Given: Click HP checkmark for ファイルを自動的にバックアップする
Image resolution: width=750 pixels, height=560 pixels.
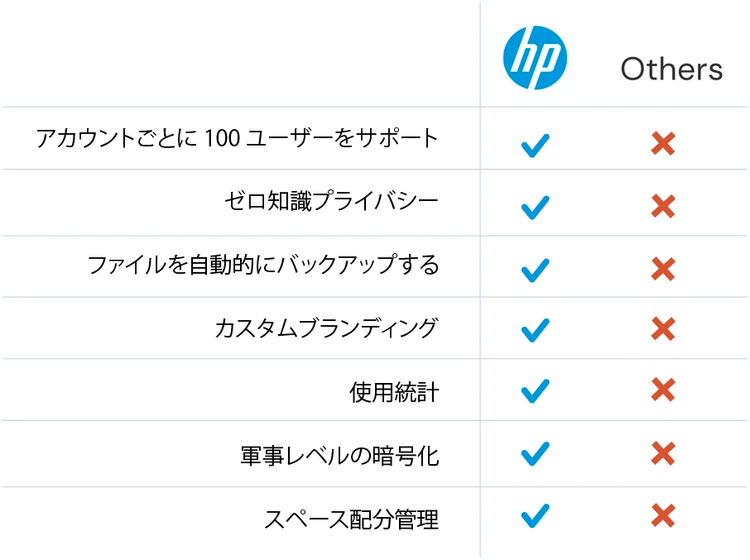Looking at the screenshot, I should point(536,269).
